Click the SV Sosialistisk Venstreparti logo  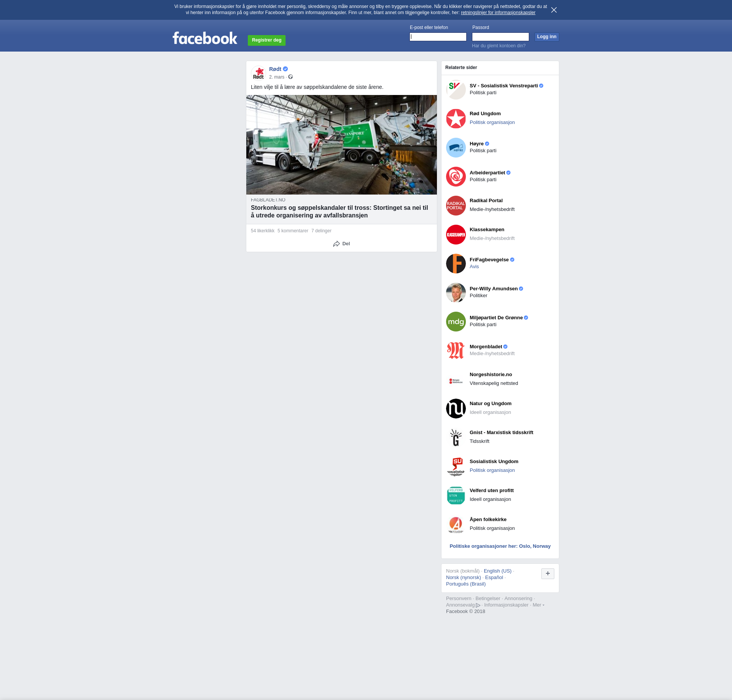coord(456,90)
